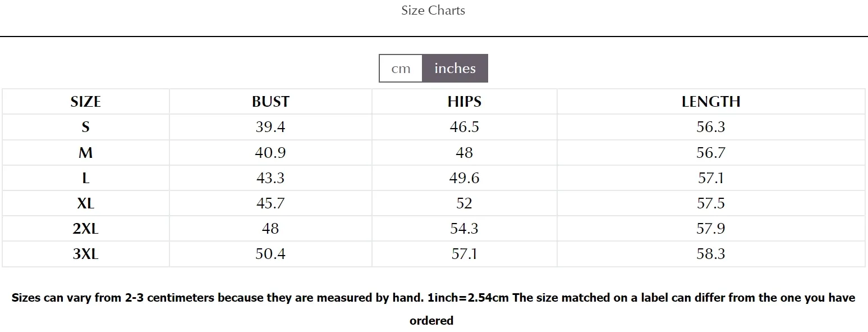Select the S size row label
The width and height of the screenshot is (868, 332).
click(x=86, y=127)
